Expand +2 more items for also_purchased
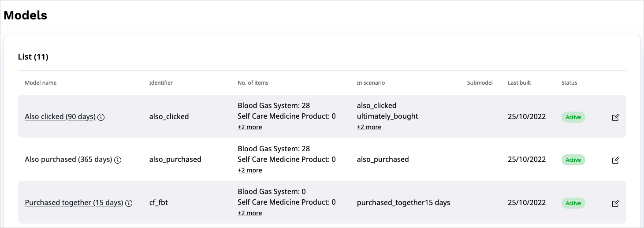Image resolution: width=644 pixels, height=228 pixels. (250, 170)
